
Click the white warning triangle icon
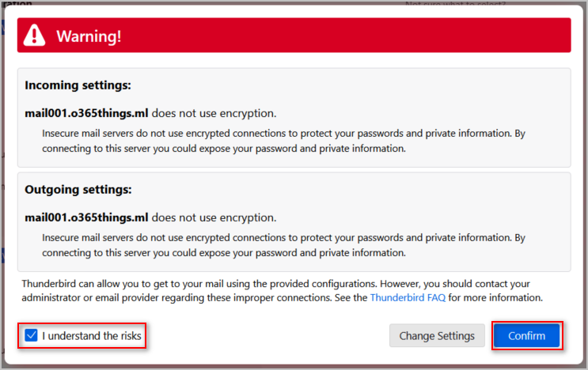pos(34,36)
